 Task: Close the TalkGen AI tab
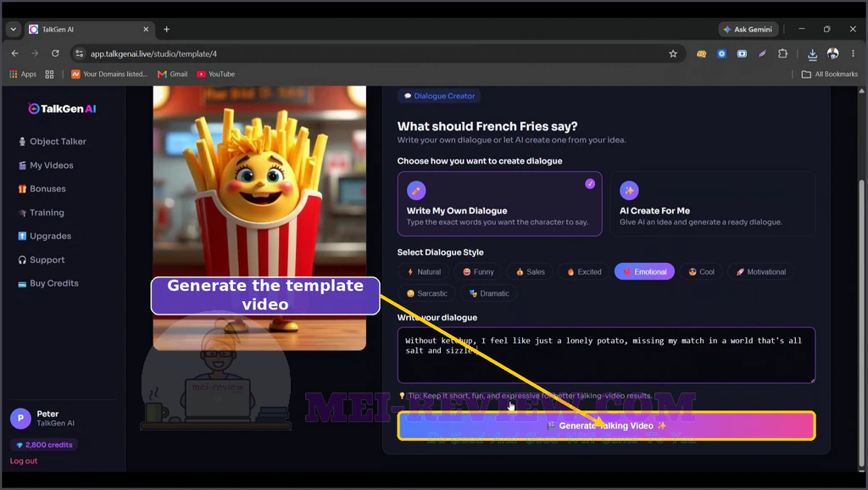(146, 30)
